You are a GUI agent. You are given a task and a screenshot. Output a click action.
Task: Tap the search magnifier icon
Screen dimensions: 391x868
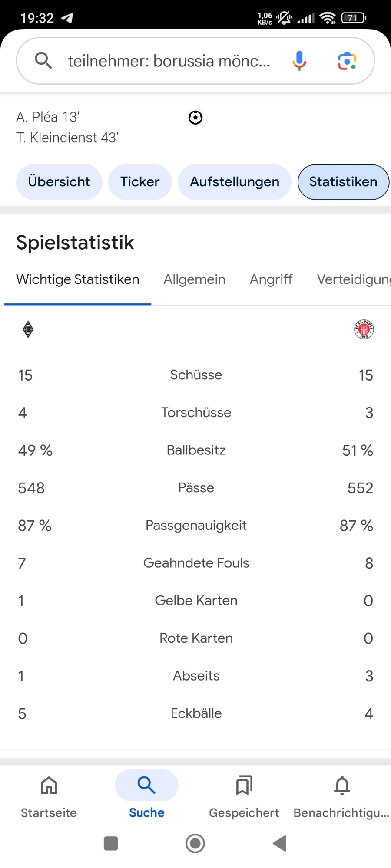point(43,61)
